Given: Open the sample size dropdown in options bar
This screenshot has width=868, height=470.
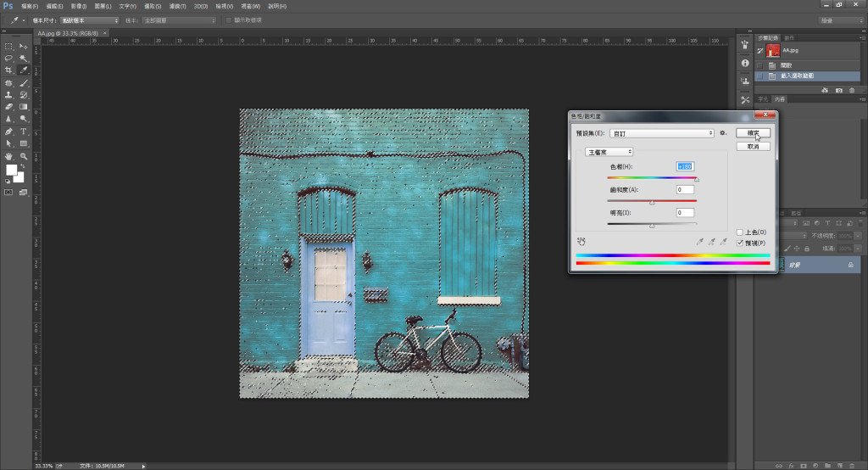Looking at the screenshot, I should tap(90, 20).
